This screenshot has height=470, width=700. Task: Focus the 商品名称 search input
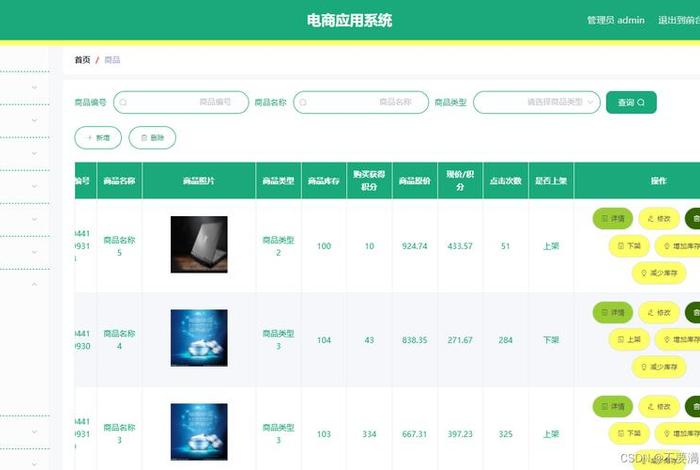[361, 102]
